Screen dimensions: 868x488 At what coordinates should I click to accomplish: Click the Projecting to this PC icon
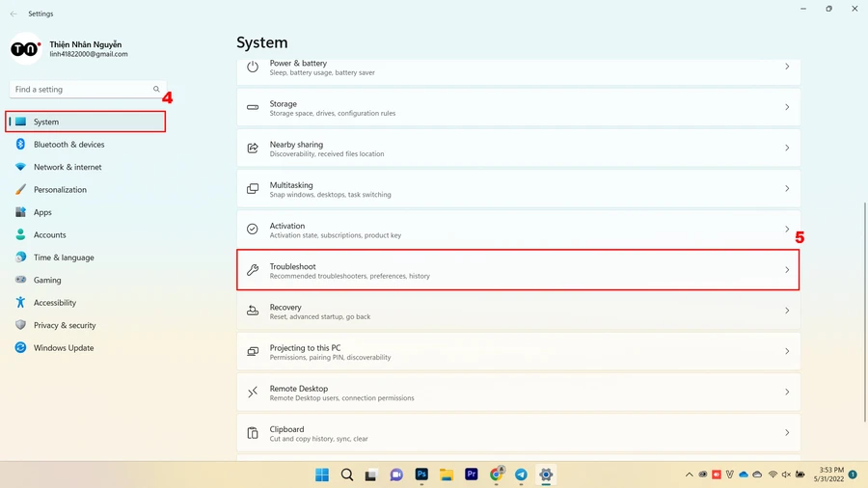pyautogui.click(x=253, y=351)
